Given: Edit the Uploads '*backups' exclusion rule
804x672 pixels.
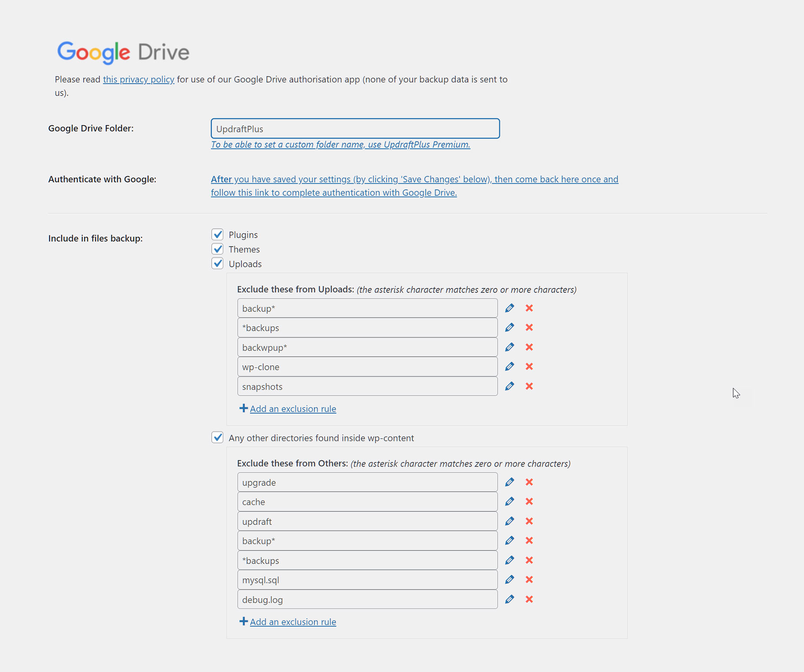Looking at the screenshot, I should tap(509, 327).
